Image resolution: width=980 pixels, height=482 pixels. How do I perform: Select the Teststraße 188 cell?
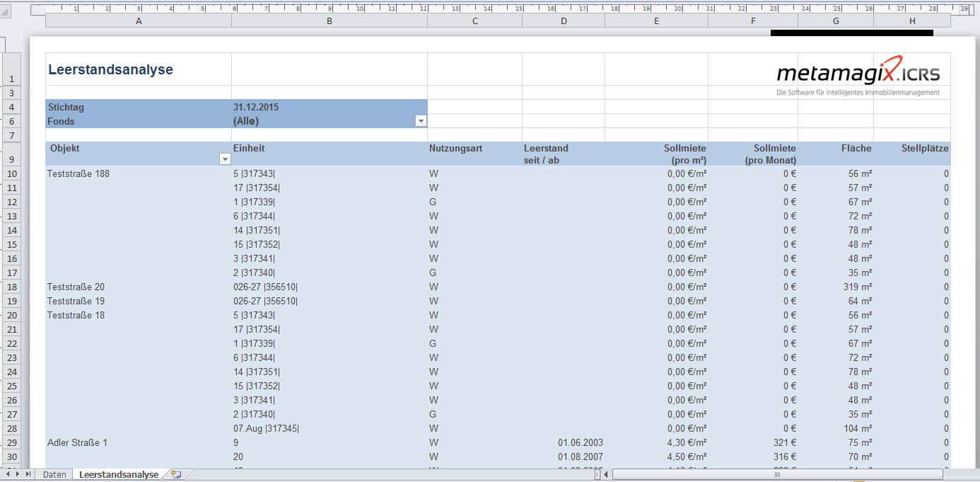click(139, 173)
